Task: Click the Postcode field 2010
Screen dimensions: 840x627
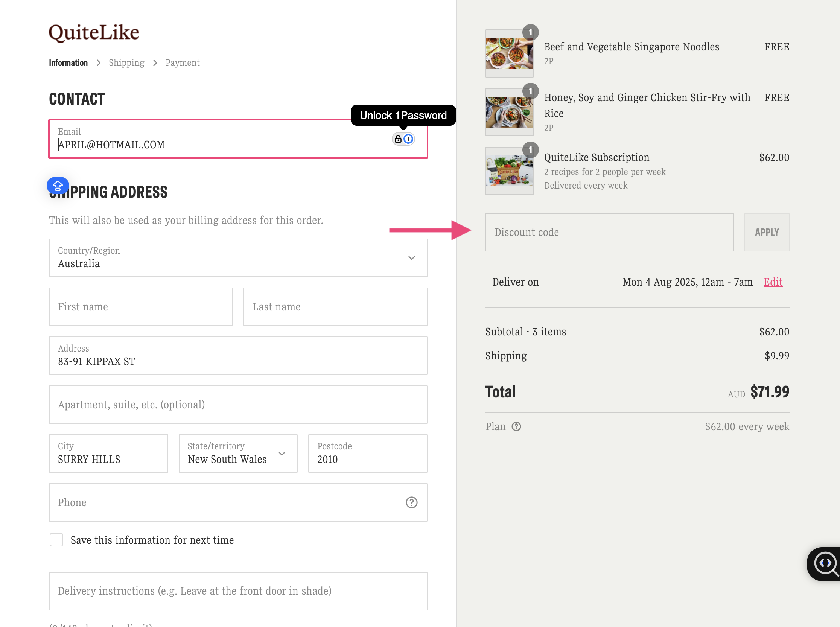Action: tap(367, 454)
